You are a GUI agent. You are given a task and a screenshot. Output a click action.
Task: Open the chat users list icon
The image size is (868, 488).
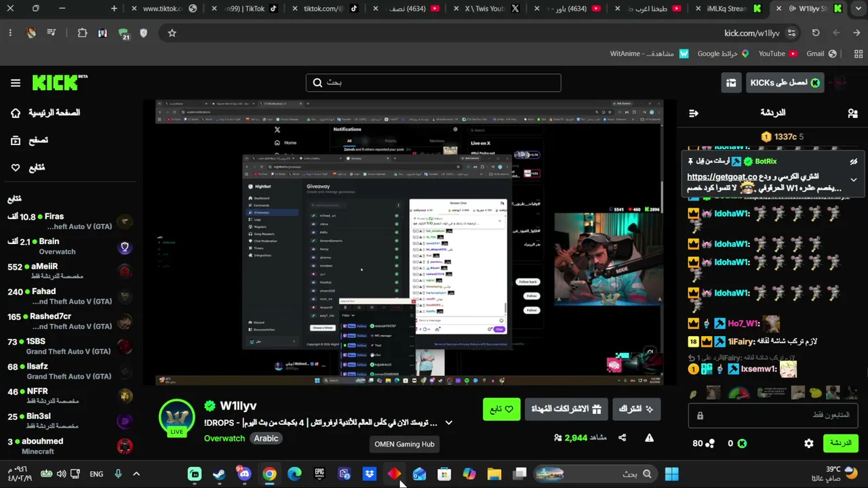pos(852,113)
